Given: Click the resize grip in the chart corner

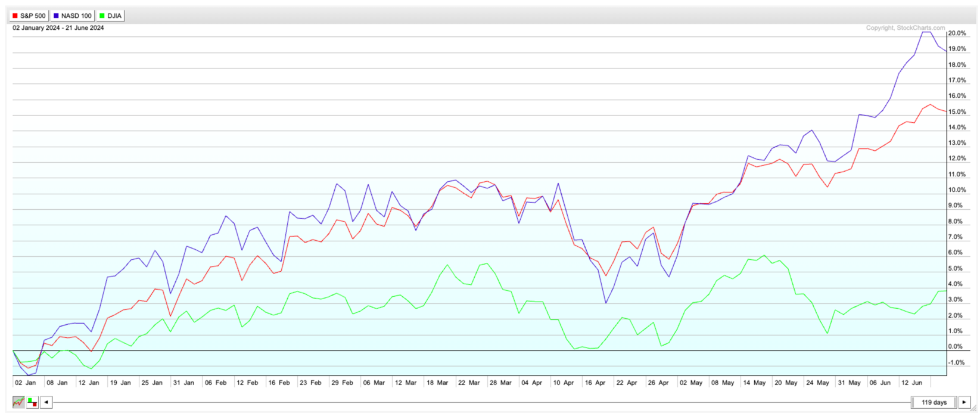Looking at the screenshot, I should [x=973, y=408].
